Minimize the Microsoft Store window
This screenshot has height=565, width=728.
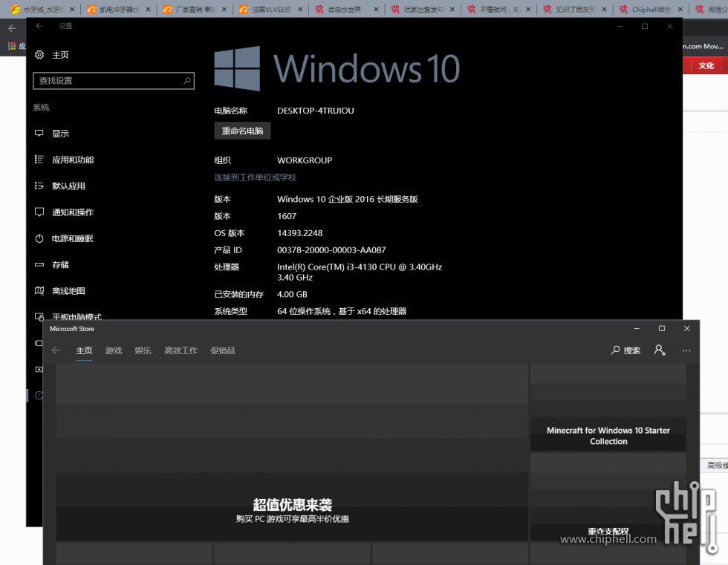(x=637, y=328)
